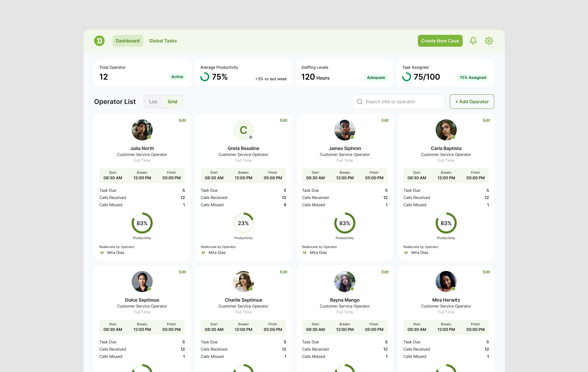Click the Average Productivity ring icon
The width and height of the screenshot is (588, 372).
[205, 77]
